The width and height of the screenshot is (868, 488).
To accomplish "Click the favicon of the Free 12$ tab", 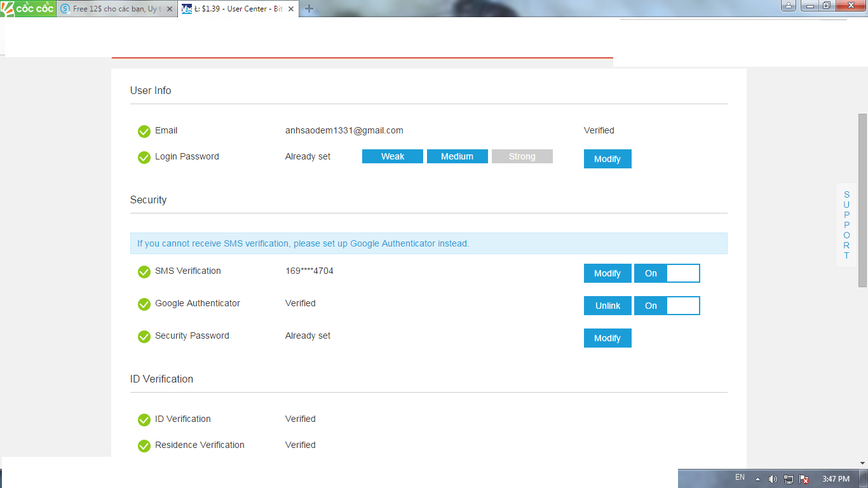I will click(x=65, y=9).
